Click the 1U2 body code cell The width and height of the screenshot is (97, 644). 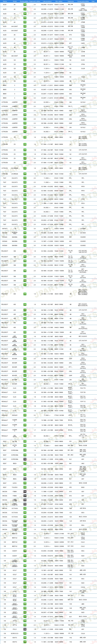(x=70, y=508)
